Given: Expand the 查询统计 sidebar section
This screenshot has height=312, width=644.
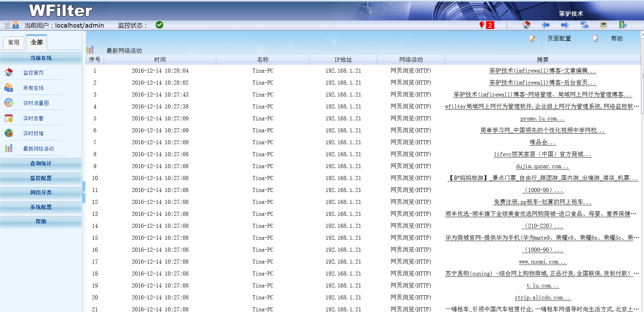Looking at the screenshot, I should (41, 164).
